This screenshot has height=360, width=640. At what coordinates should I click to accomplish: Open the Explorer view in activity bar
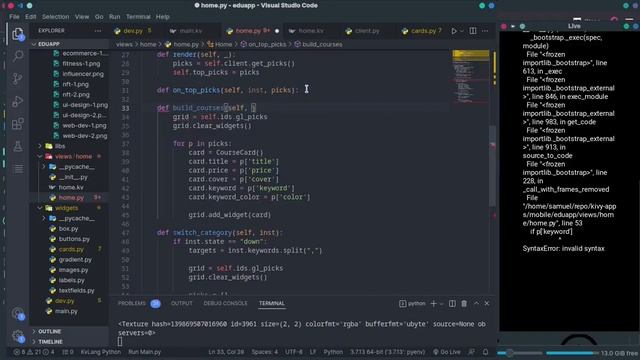(18, 34)
